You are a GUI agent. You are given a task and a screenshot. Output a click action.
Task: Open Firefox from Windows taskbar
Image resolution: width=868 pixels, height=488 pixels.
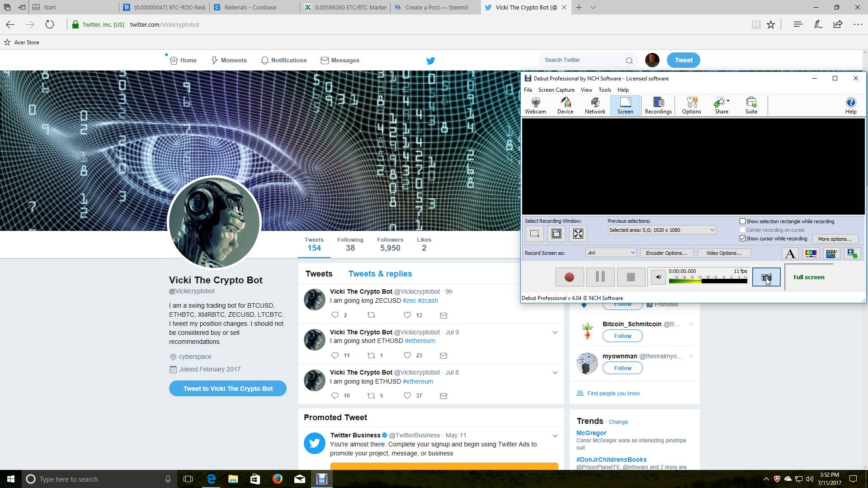coord(277,479)
